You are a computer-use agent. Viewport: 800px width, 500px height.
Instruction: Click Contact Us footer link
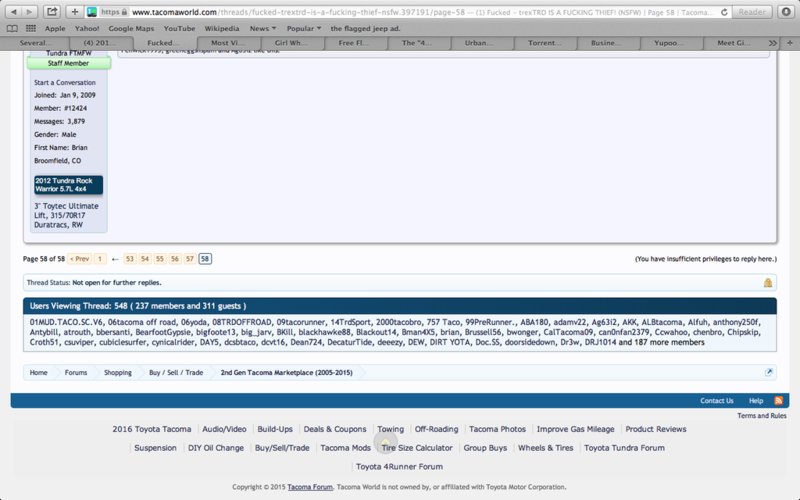[x=716, y=401]
